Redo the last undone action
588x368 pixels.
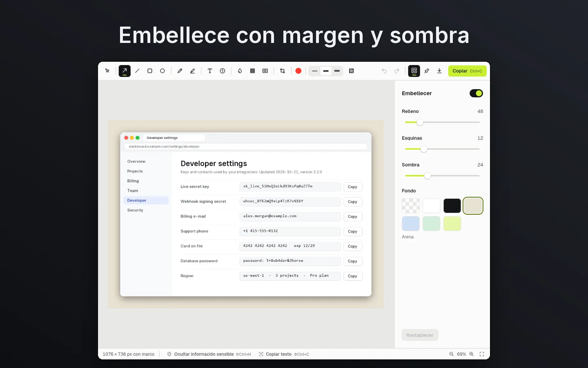(x=396, y=71)
